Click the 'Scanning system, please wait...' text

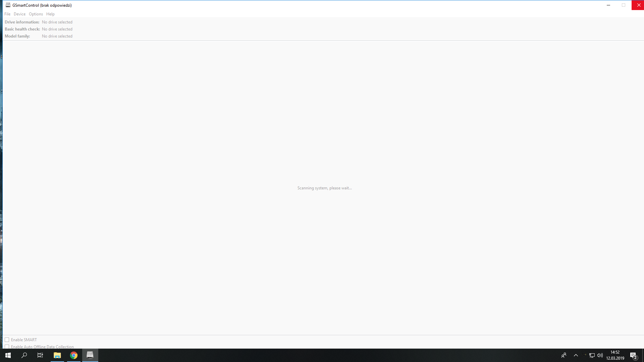point(325,188)
